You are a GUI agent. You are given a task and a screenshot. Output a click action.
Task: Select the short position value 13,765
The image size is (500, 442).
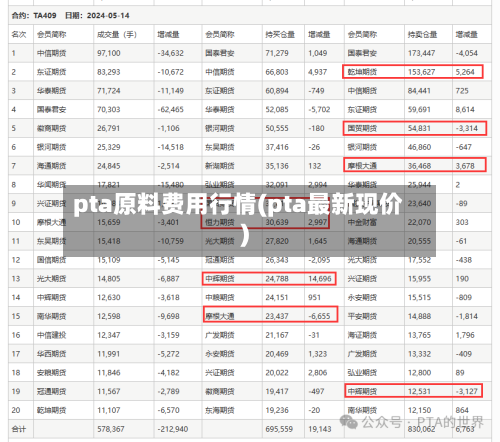419,335
